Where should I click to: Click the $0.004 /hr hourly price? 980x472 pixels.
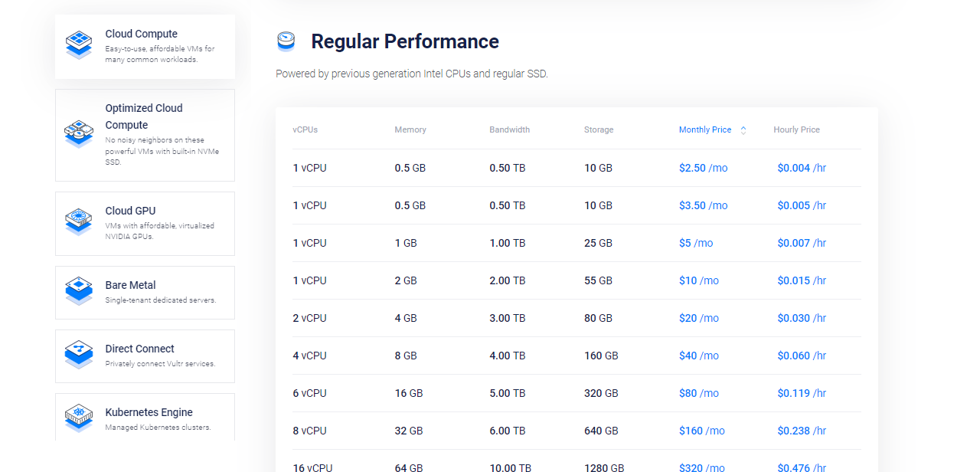802,168
